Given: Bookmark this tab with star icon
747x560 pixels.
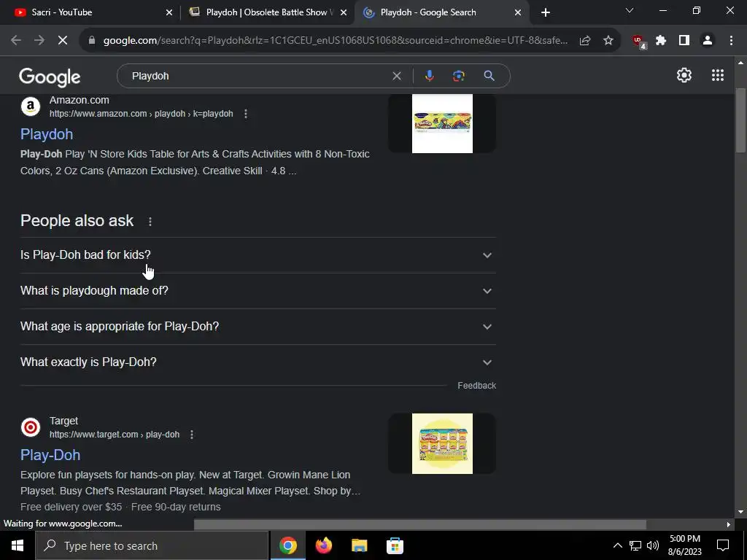Looking at the screenshot, I should (x=608, y=41).
